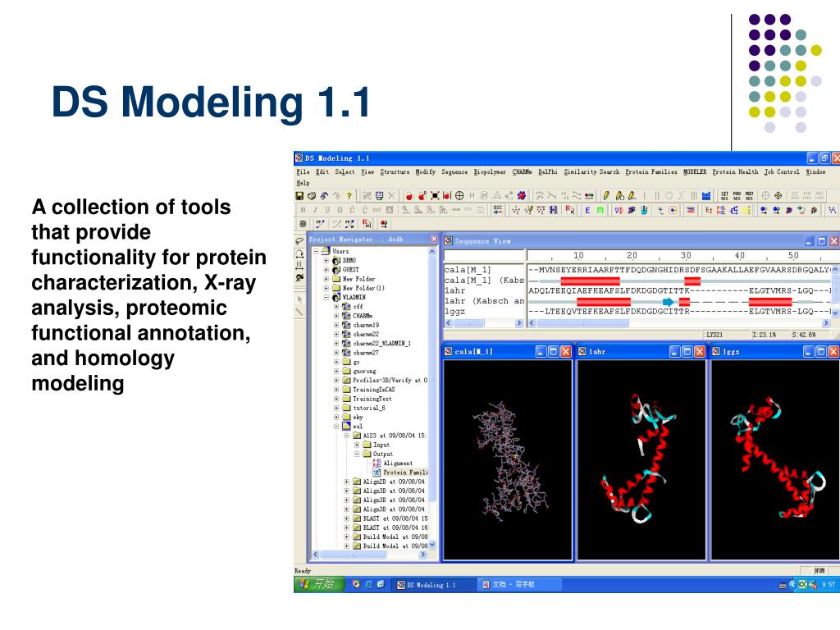Click the blue bar chart toolbar icon
The image size is (840, 630).
coord(706,195)
